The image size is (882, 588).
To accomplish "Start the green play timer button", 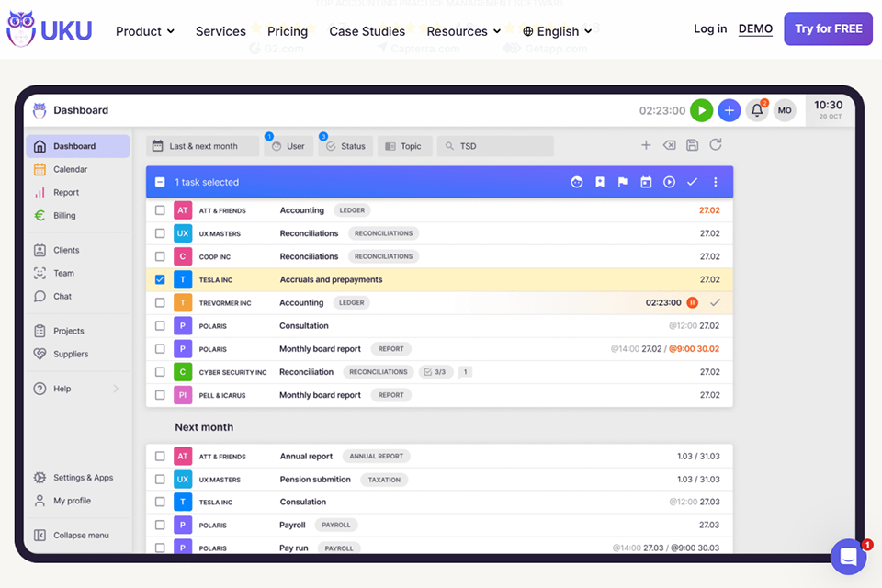I will click(x=701, y=110).
